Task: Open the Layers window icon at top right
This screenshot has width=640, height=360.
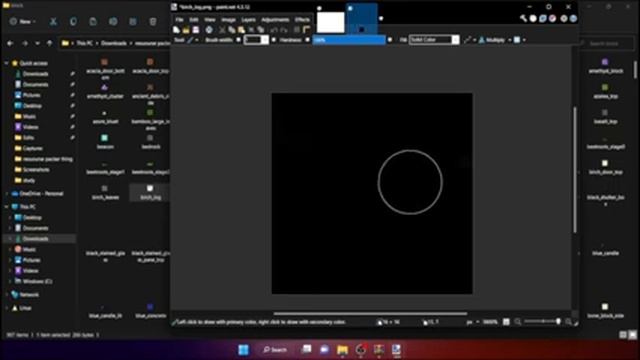Action: coord(543,18)
